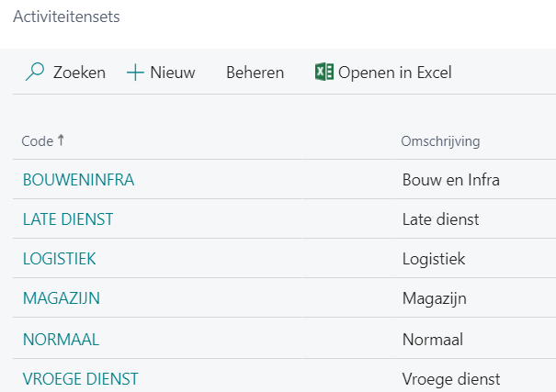This screenshot has width=556, height=392.
Task: Open the NORMAAL code link
Action: coord(61,339)
